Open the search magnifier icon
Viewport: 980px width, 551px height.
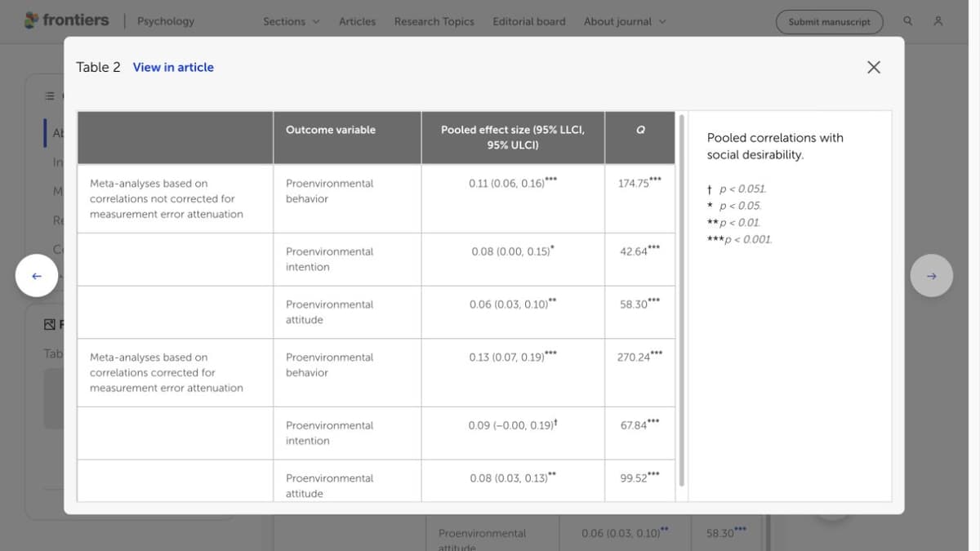pos(908,21)
